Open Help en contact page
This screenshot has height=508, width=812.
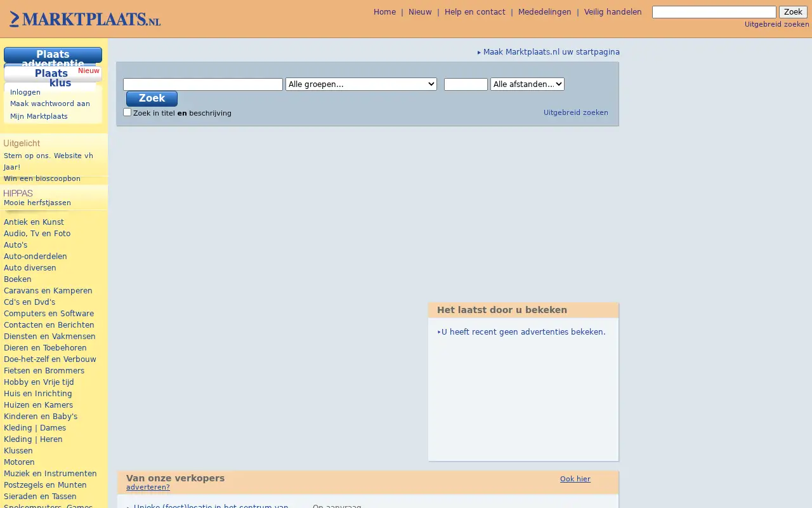(x=475, y=12)
